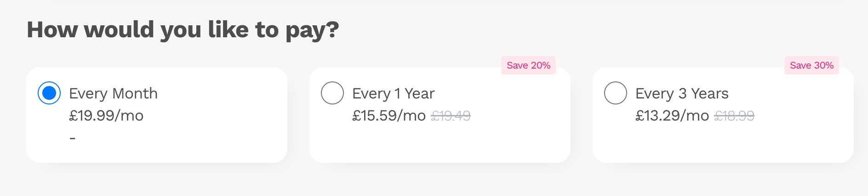Click the "How would you like to pay?" heading

[183, 30]
